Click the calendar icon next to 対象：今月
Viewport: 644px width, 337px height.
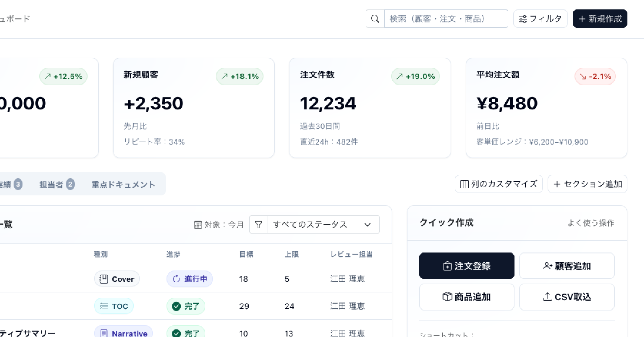click(x=198, y=225)
